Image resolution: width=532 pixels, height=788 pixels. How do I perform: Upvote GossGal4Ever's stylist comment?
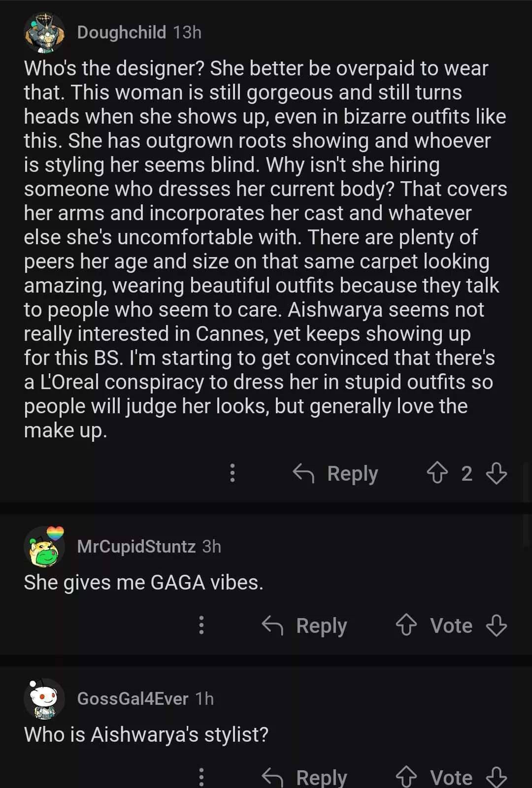406,777
